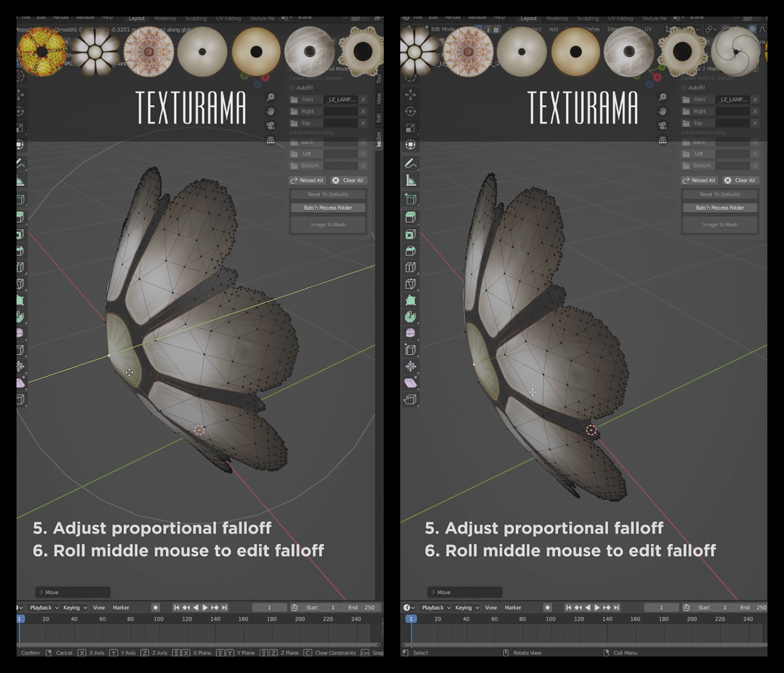This screenshot has height=673, width=784.
Task: Click frame 100 on right timeline ruler
Action: tap(551, 619)
